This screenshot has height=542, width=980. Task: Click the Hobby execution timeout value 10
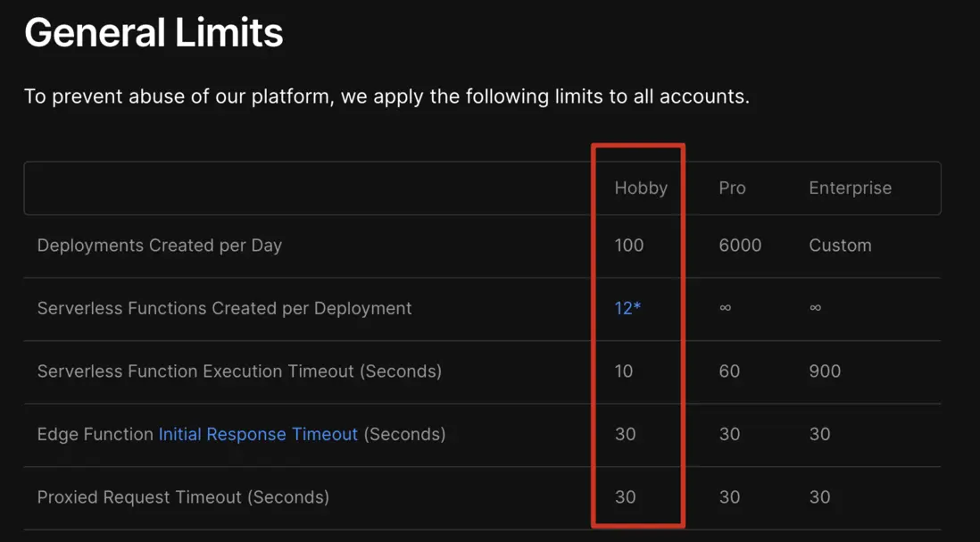coord(623,371)
